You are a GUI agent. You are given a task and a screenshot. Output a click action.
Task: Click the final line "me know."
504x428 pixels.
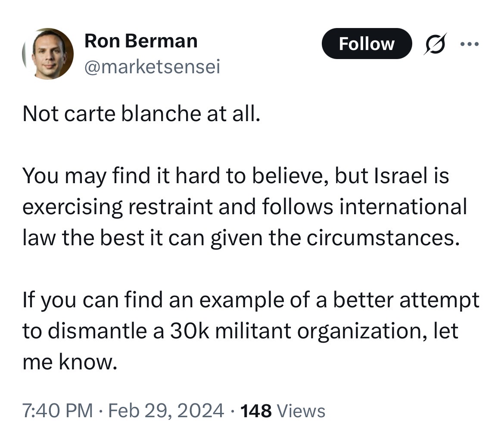(x=70, y=362)
